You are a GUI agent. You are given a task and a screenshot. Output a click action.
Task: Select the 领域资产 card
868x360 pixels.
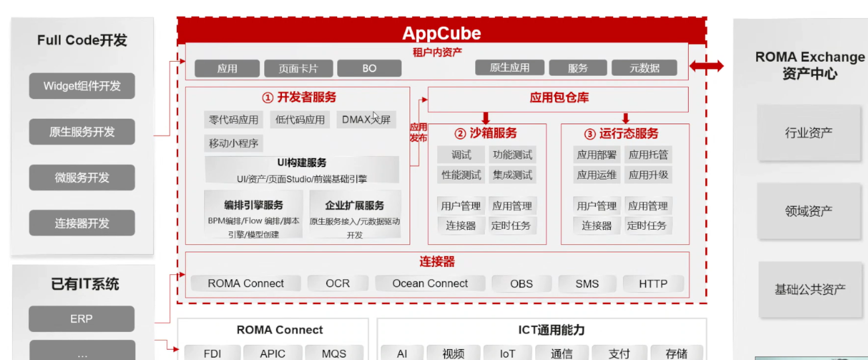click(x=809, y=211)
